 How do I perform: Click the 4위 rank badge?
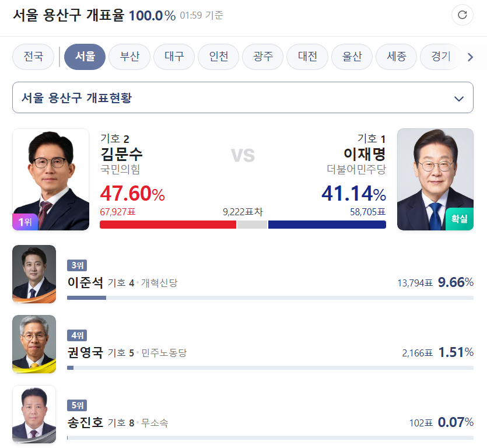77,335
